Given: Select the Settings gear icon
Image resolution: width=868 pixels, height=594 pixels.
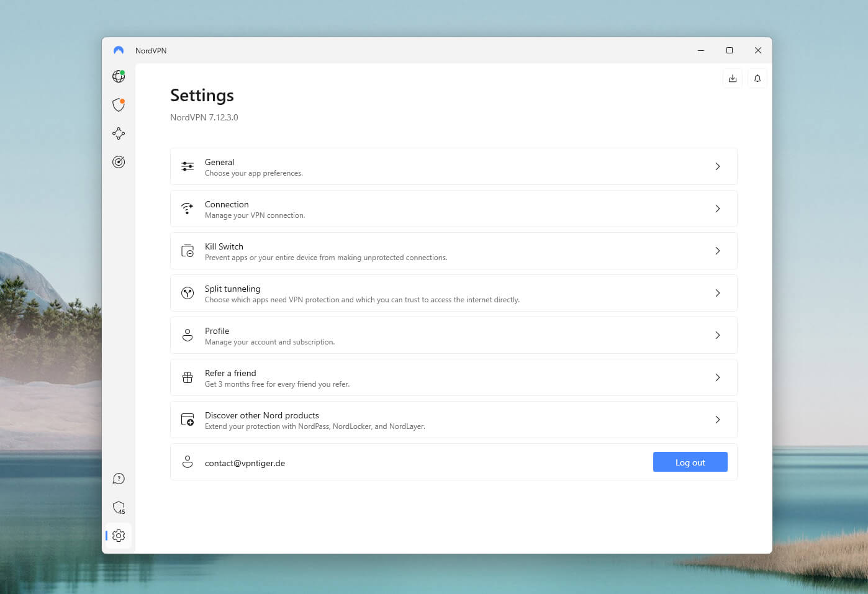Looking at the screenshot, I should [119, 536].
